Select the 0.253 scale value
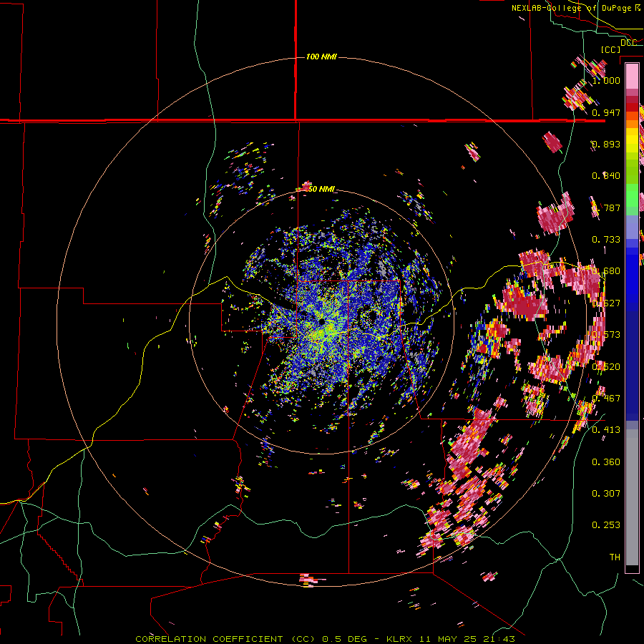 point(606,525)
